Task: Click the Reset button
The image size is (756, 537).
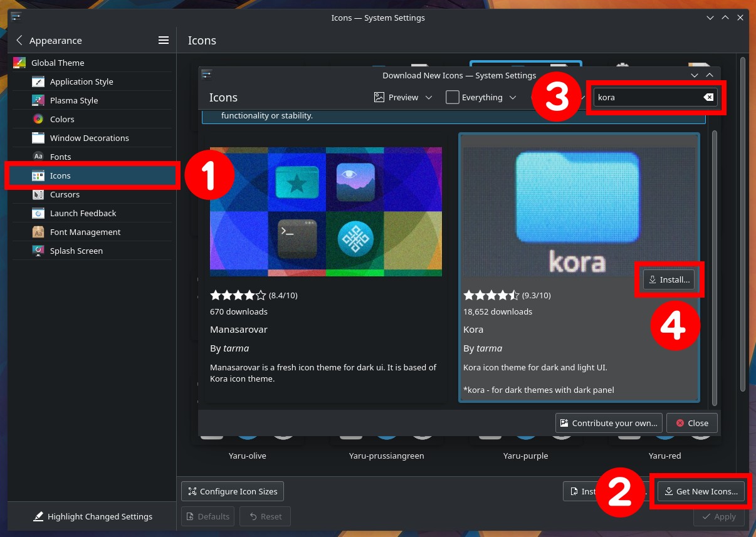Action: pyautogui.click(x=265, y=516)
